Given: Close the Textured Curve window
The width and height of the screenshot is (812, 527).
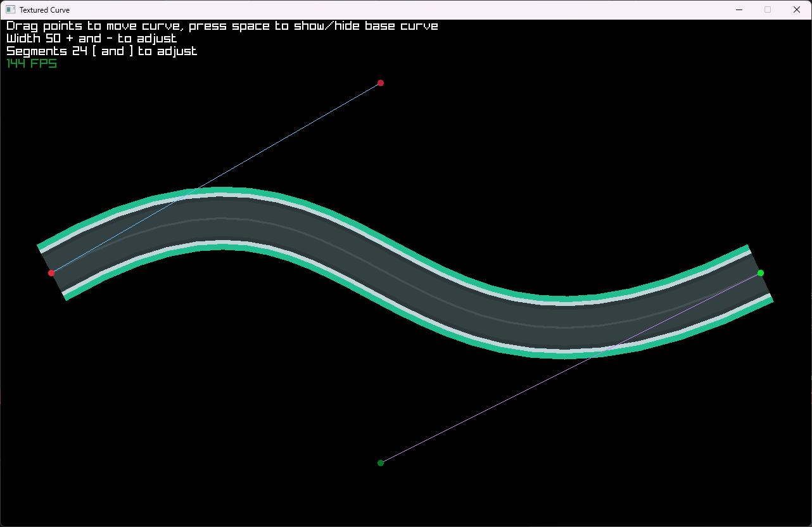Looking at the screenshot, I should 797,10.
